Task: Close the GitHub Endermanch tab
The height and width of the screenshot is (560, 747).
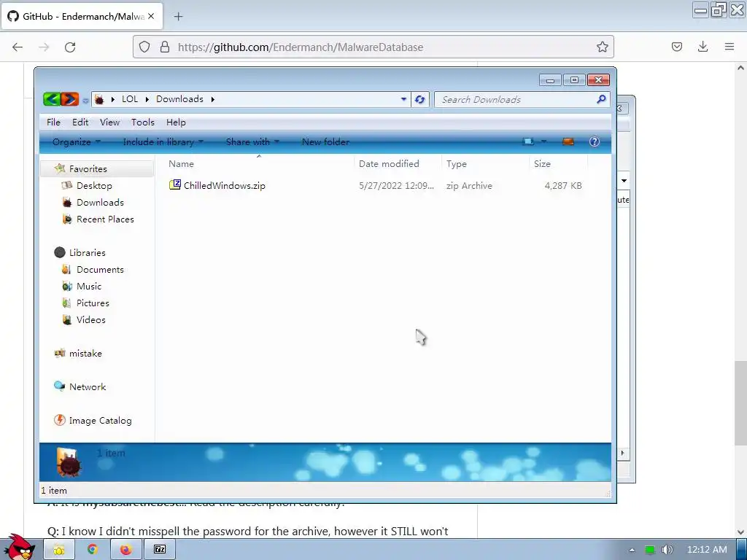Action: [x=151, y=16]
